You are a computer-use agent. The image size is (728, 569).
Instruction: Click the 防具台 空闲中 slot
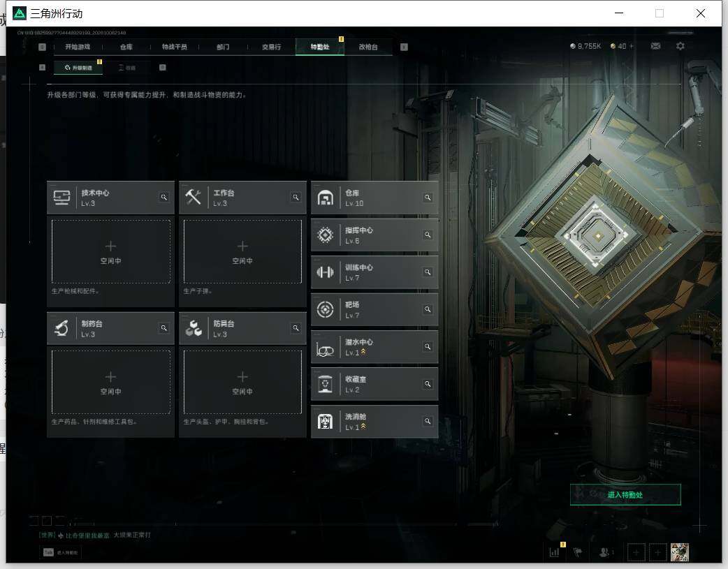tap(242, 382)
